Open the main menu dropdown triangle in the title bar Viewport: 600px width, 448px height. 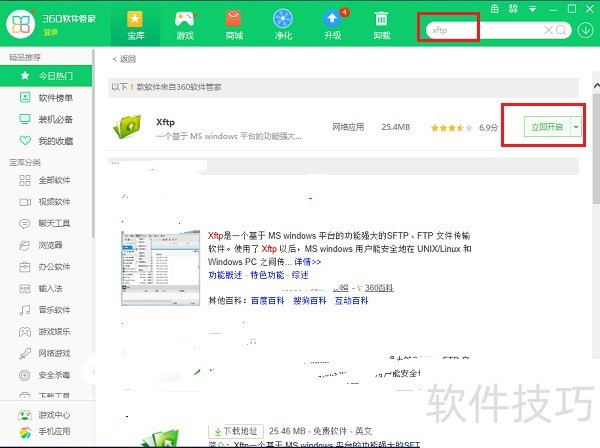coord(532,9)
